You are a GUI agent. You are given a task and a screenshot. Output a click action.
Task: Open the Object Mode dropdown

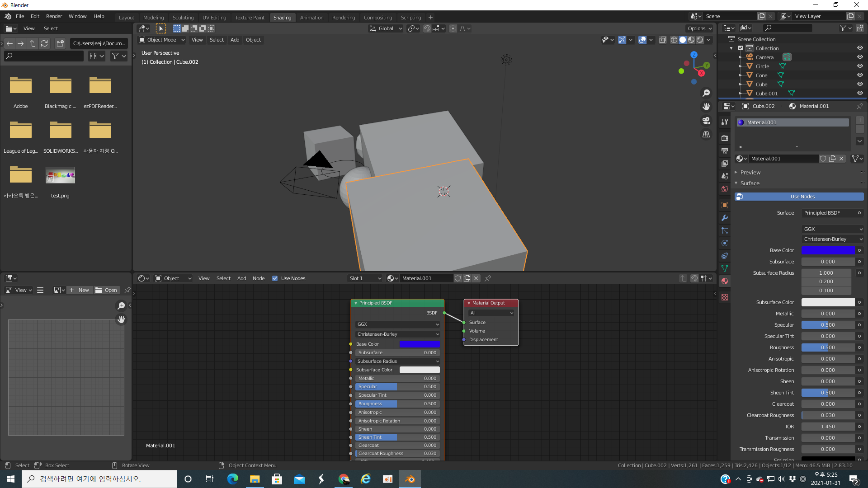(161, 40)
